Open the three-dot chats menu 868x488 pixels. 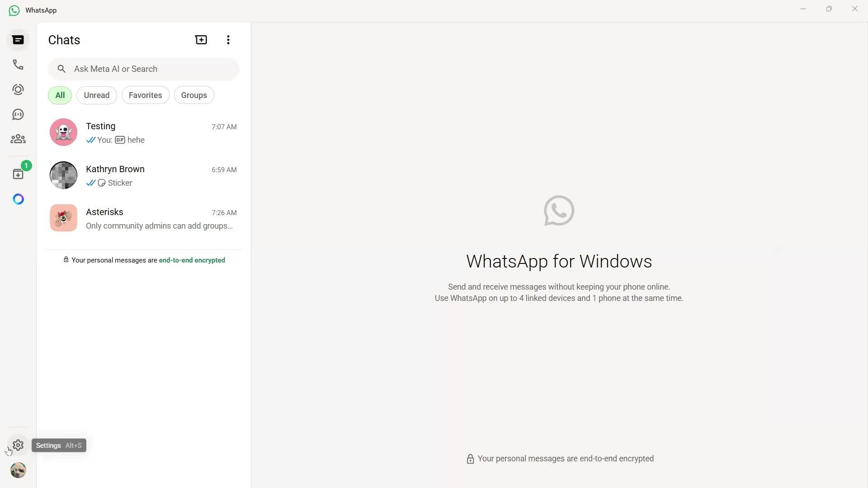pyautogui.click(x=228, y=40)
